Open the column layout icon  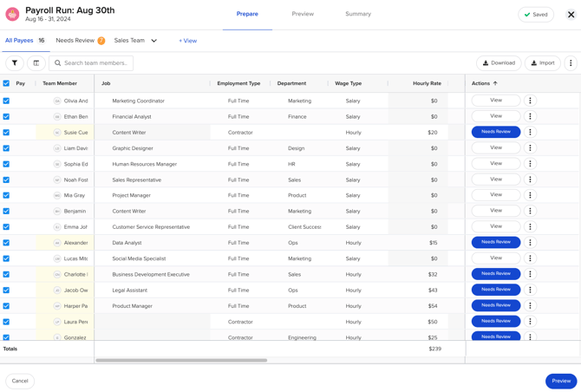point(36,63)
